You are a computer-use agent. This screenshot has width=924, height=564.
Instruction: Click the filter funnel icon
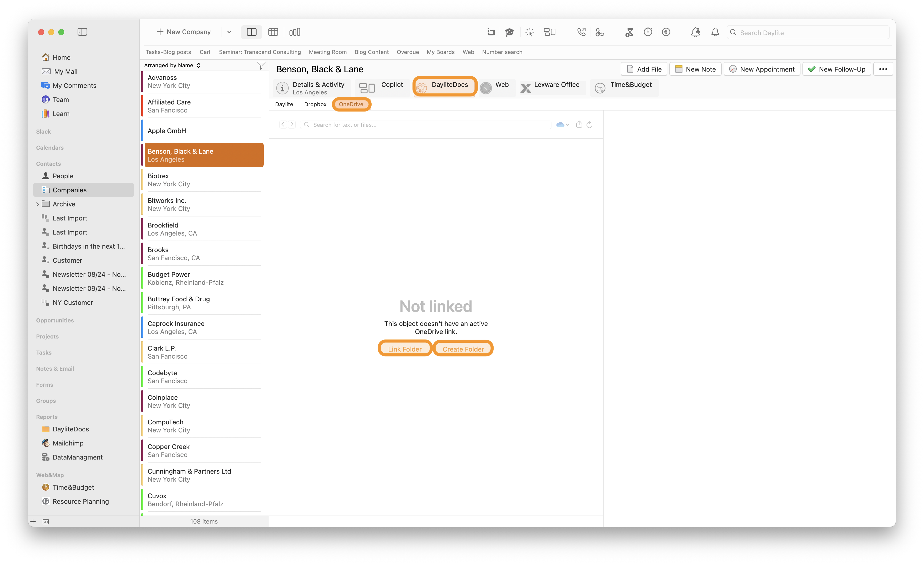261,66
